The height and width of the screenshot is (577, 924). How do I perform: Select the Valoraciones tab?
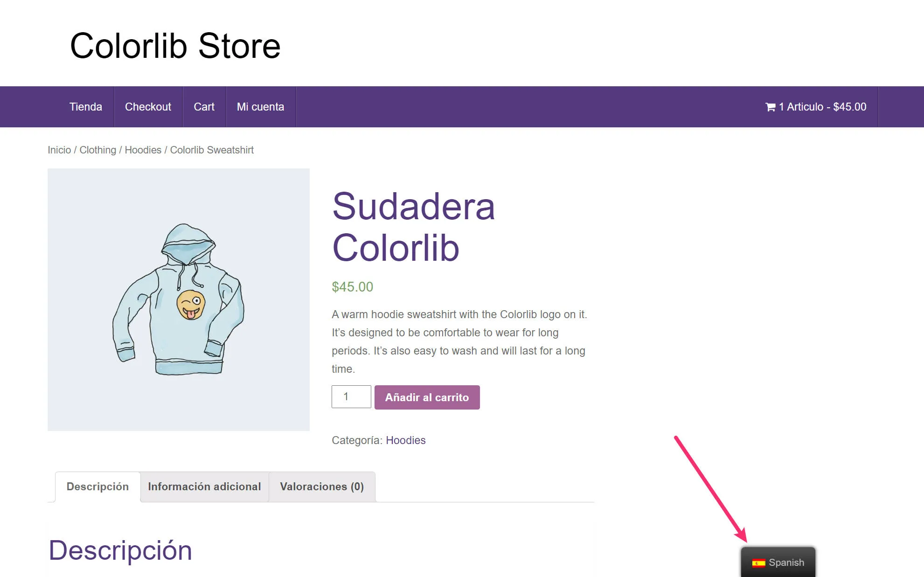pos(322,487)
